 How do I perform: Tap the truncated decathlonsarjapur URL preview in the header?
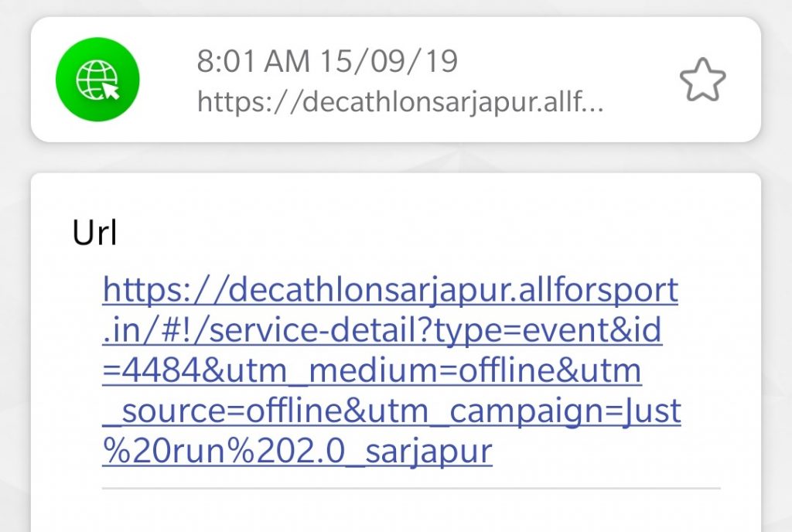click(400, 102)
